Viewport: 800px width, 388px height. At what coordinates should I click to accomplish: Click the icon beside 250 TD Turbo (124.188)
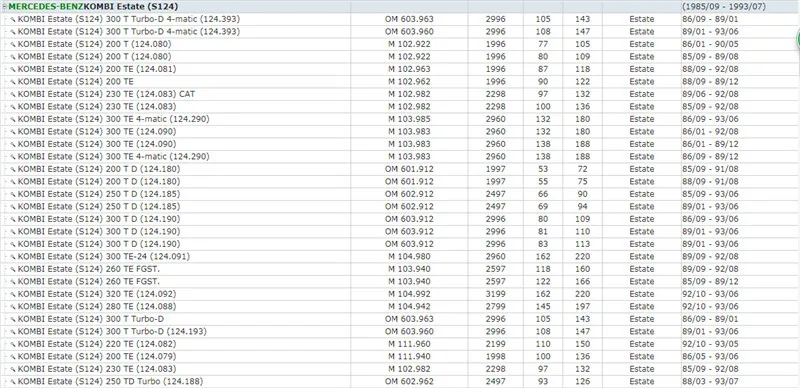click(x=13, y=381)
